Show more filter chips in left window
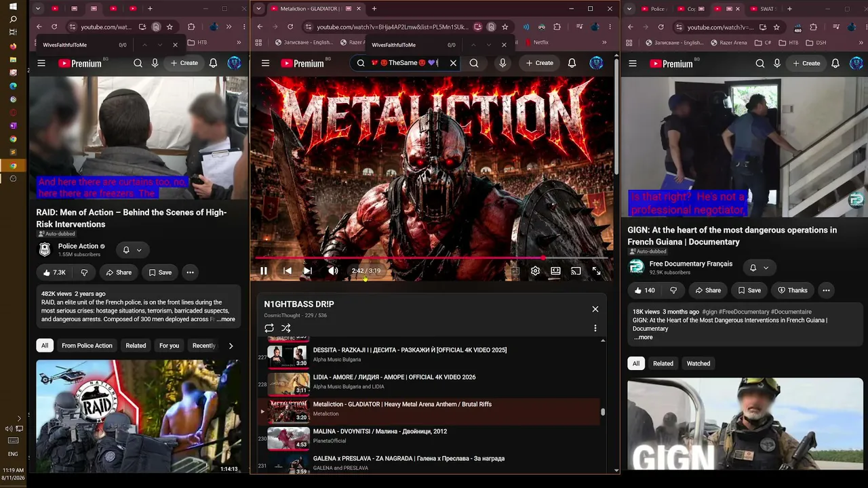Screen dimensions: 868x488 coord(231,346)
